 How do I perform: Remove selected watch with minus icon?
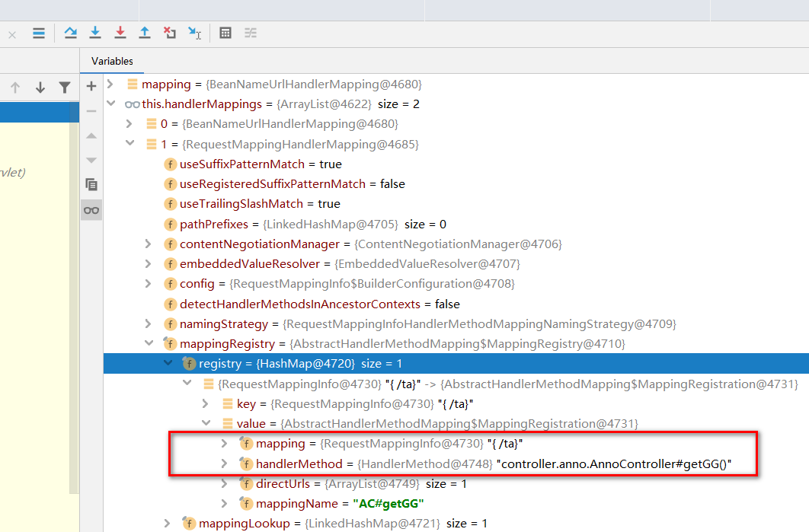pyautogui.click(x=91, y=111)
